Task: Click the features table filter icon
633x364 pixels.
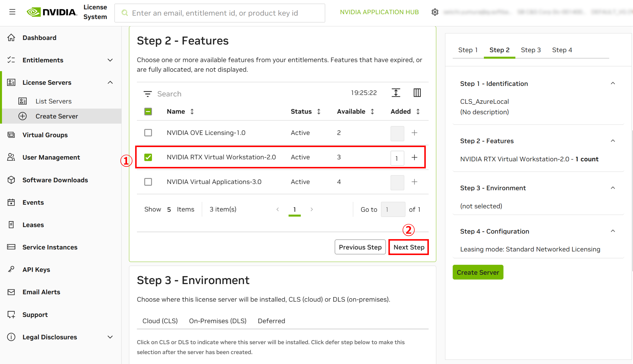Action: (x=148, y=94)
